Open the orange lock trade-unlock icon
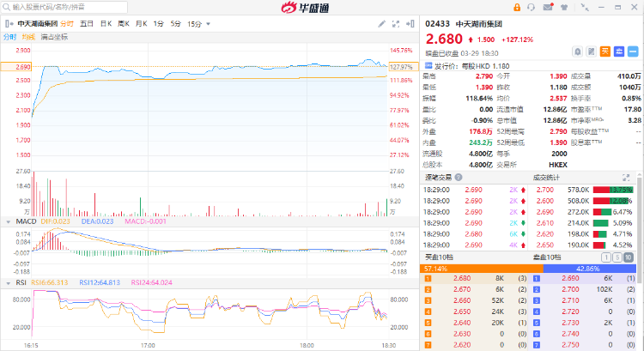Viewport: 644px width, 351px height. (517, 8)
